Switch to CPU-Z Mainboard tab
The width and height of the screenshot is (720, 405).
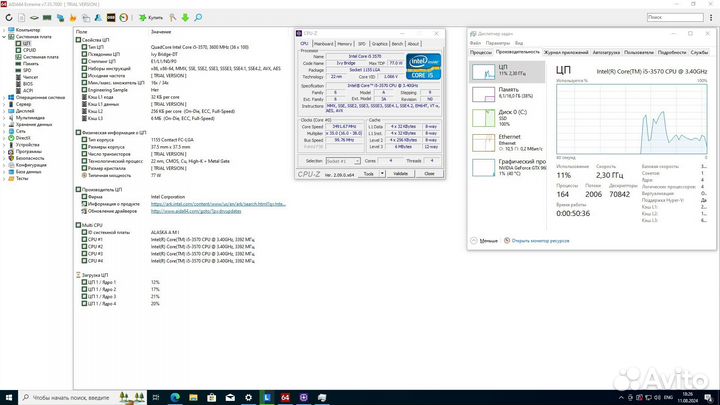324,44
